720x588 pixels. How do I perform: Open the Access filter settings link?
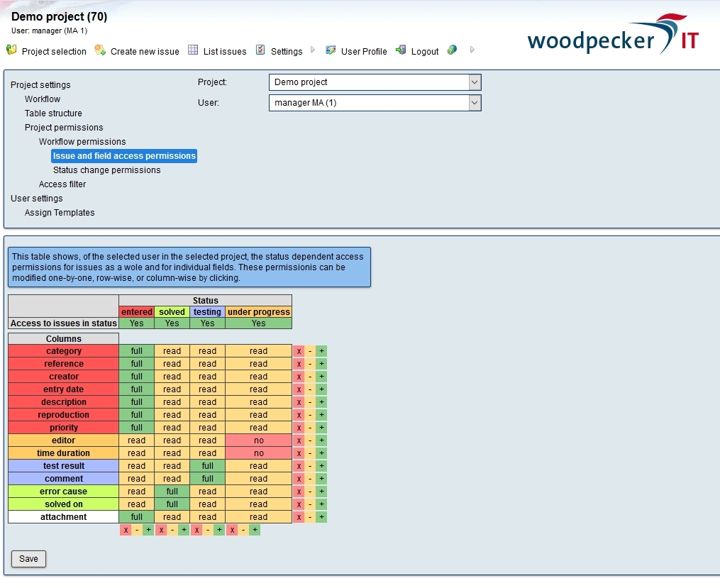pos(62,184)
